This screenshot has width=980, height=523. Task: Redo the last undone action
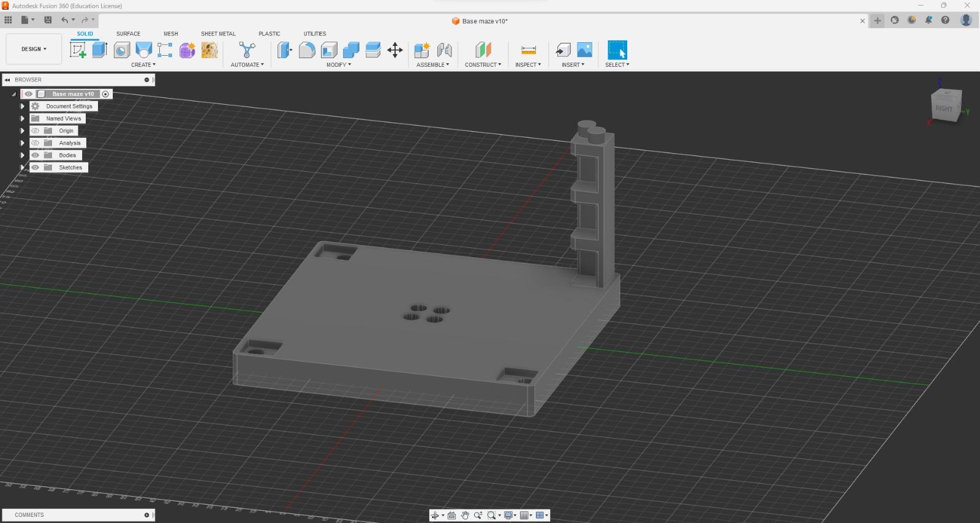85,20
